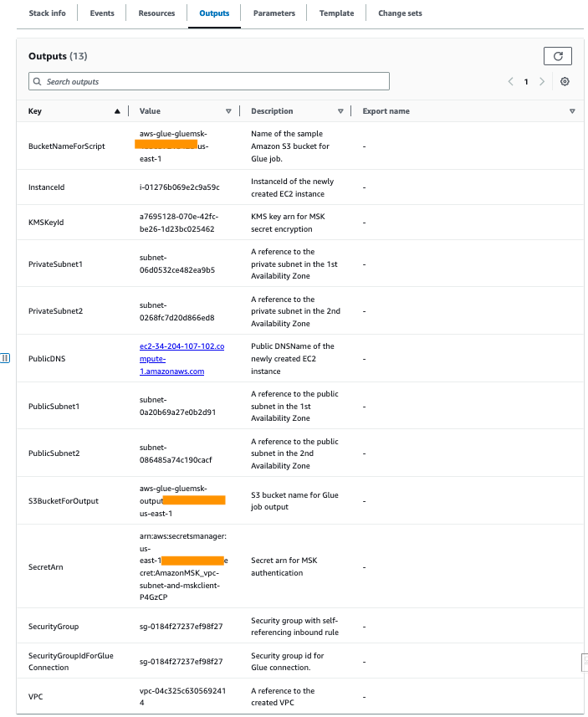Viewport: 588px width, 717px height.
Task: Refresh the Outputs table
Action: 558,55
